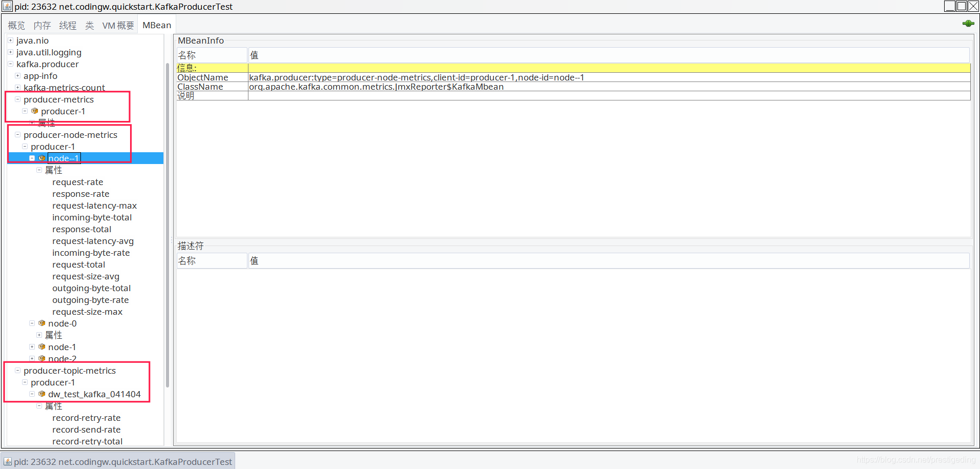Select the request-latency-max attribute

point(94,206)
